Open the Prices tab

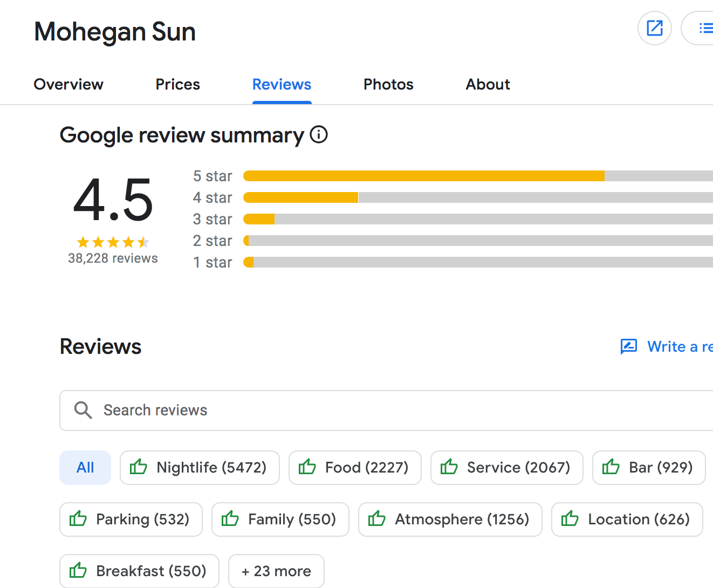pyautogui.click(x=178, y=84)
